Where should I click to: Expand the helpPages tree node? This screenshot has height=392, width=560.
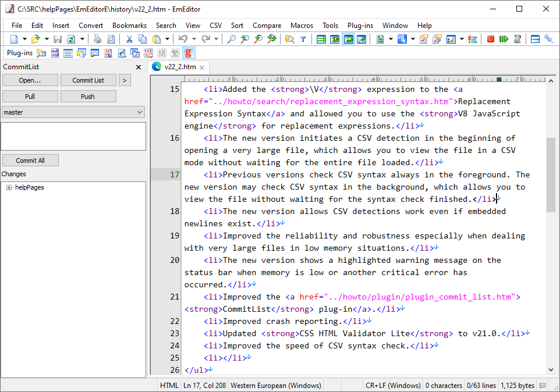click(x=9, y=188)
